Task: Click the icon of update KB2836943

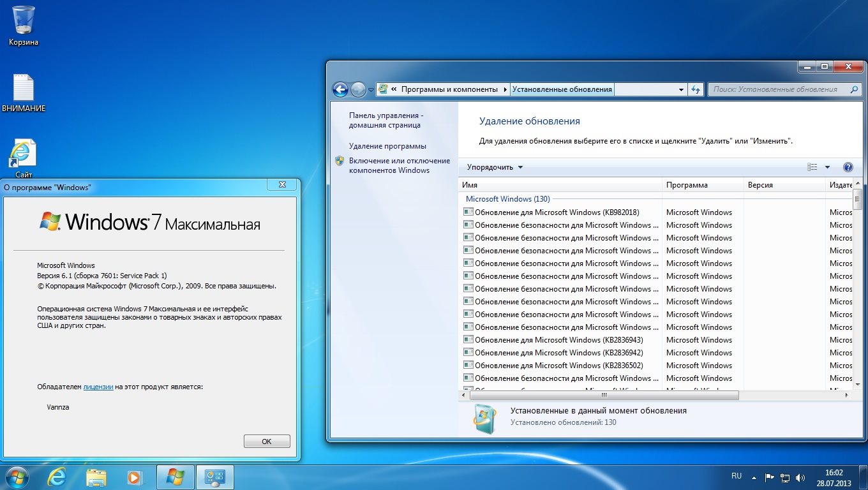Action: 468,339
